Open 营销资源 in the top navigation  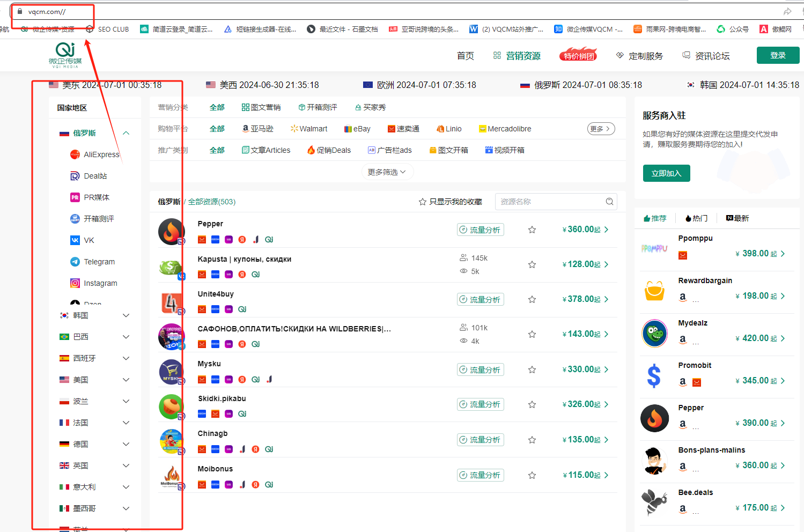coord(517,56)
